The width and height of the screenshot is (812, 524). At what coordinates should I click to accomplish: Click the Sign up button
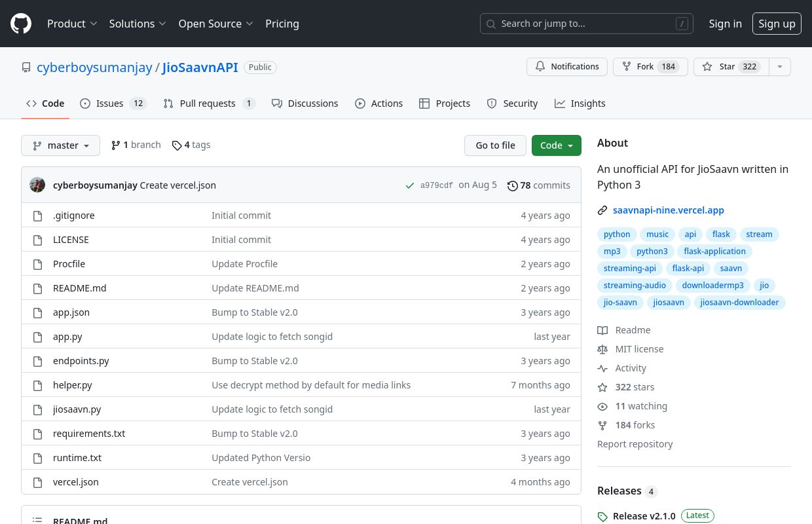click(777, 24)
